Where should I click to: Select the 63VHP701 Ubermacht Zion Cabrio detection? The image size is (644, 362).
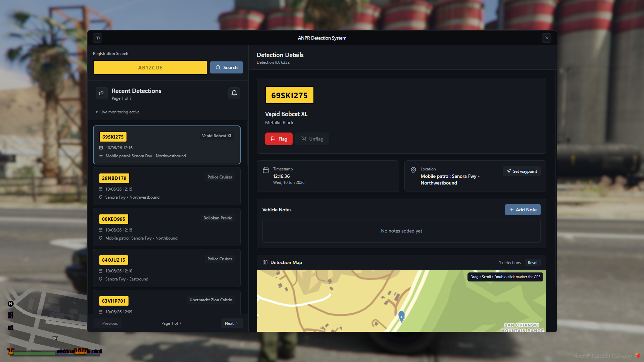coord(167,302)
